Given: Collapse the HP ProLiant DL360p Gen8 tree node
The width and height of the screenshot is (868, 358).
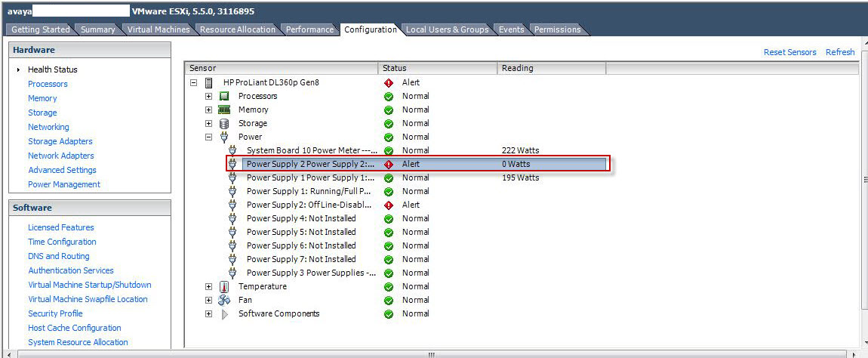Looking at the screenshot, I should (194, 82).
